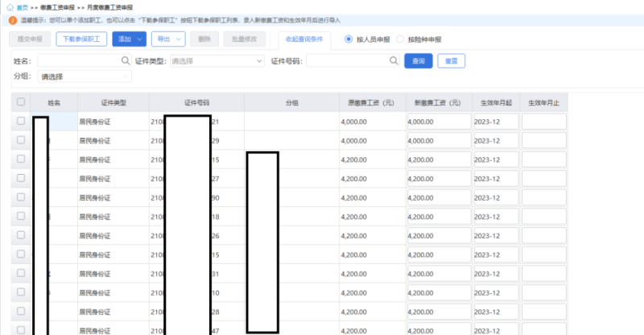Click the search icon in the 姓名 field
Image resolution: width=644 pixels, height=335 pixels.
point(125,60)
